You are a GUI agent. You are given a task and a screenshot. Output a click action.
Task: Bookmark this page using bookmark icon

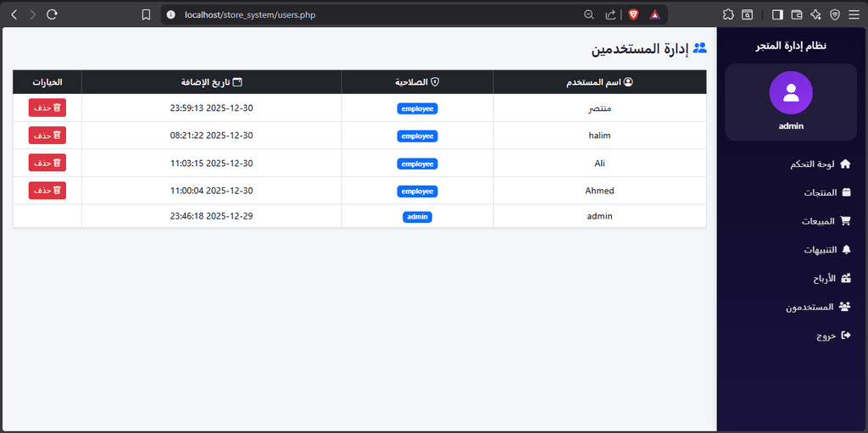[x=146, y=15]
